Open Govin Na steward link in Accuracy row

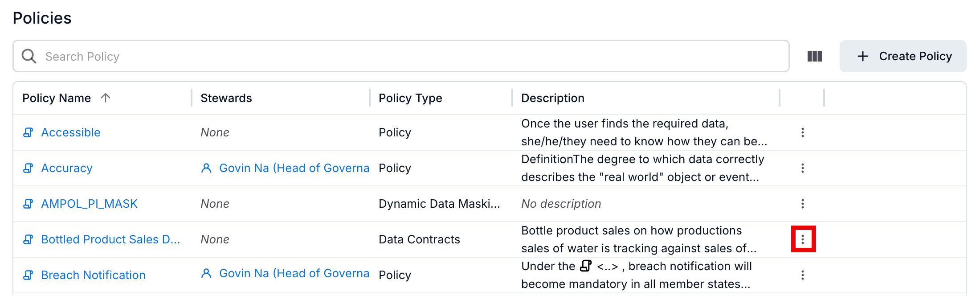pos(294,168)
